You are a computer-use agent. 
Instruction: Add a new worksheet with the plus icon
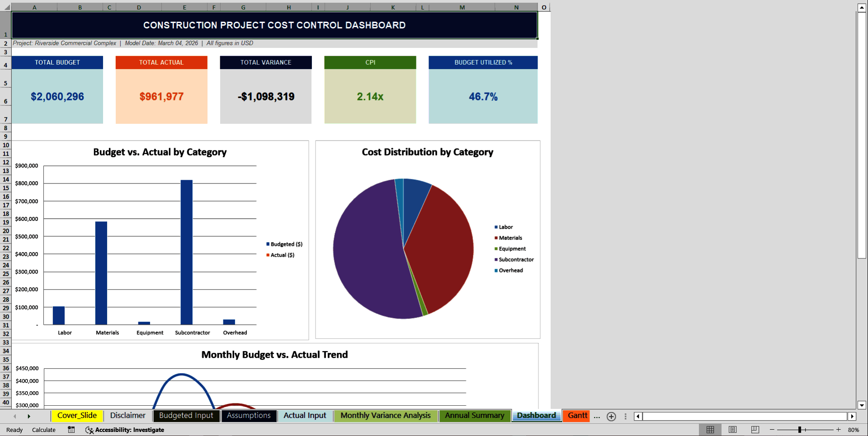tap(611, 416)
